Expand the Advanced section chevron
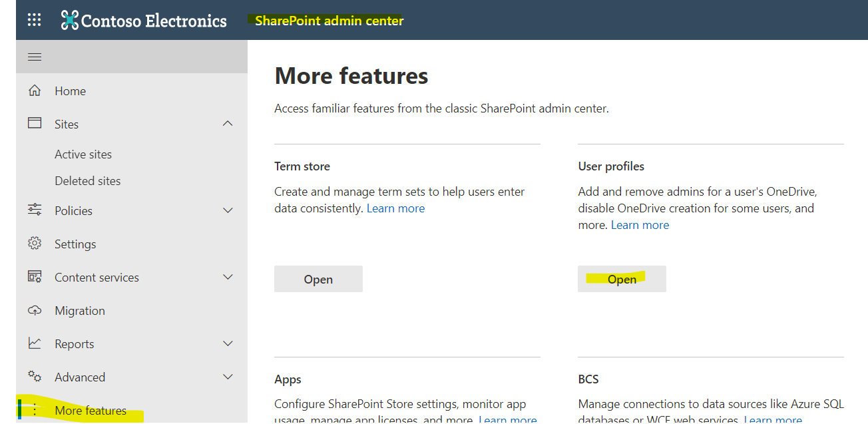 (x=228, y=377)
